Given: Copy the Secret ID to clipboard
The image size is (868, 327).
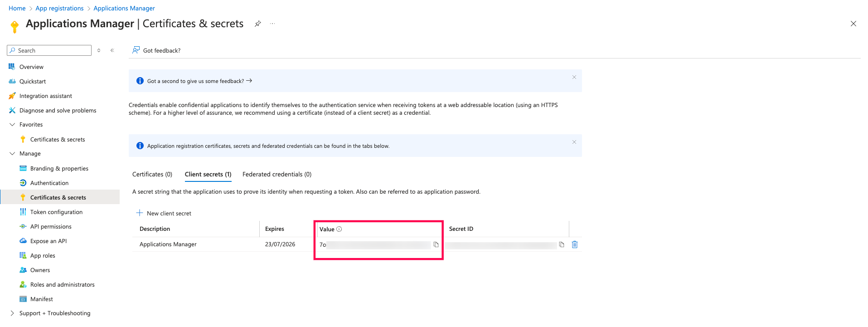Looking at the screenshot, I should (x=562, y=244).
